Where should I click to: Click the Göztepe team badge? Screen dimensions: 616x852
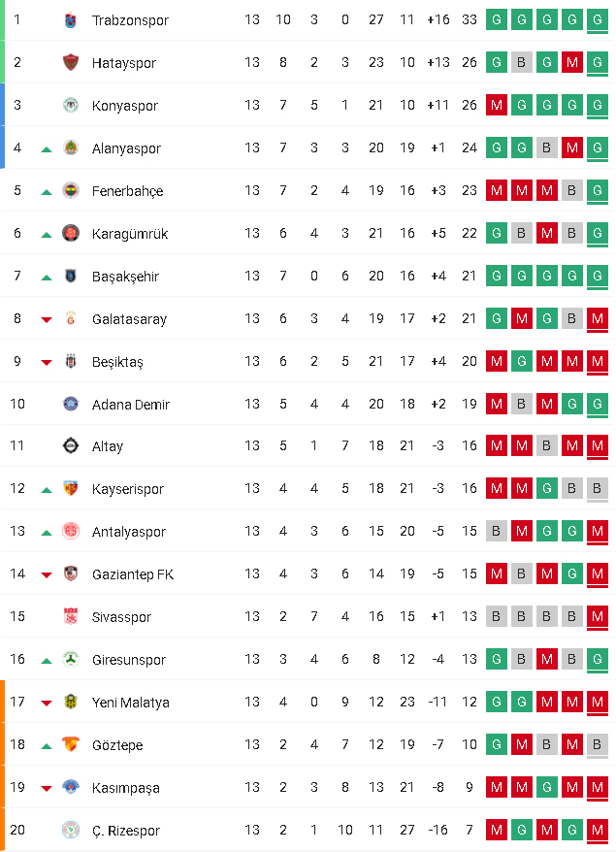(70, 744)
